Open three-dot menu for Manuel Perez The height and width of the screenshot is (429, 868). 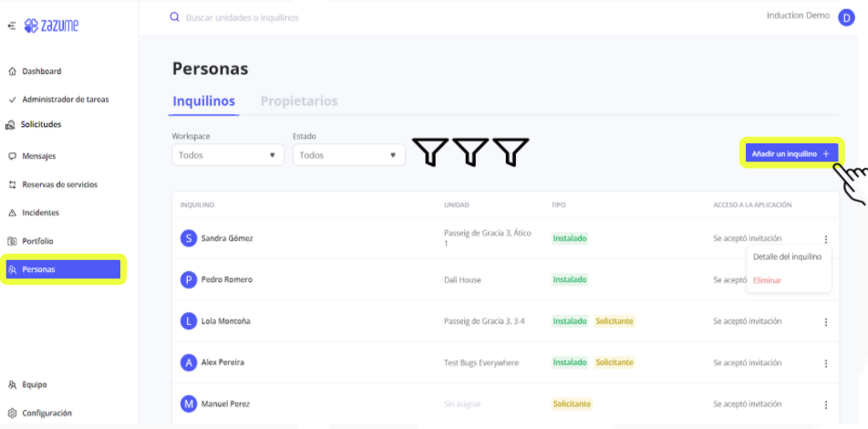(825, 404)
